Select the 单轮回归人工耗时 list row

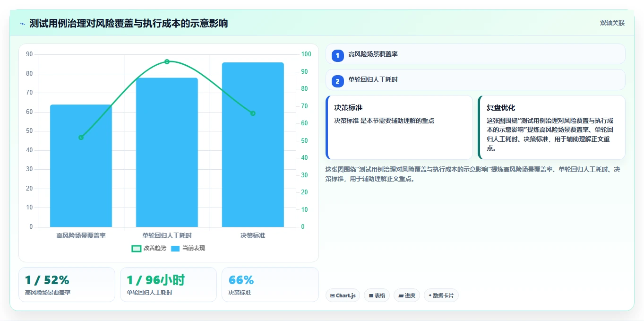click(x=475, y=79)
